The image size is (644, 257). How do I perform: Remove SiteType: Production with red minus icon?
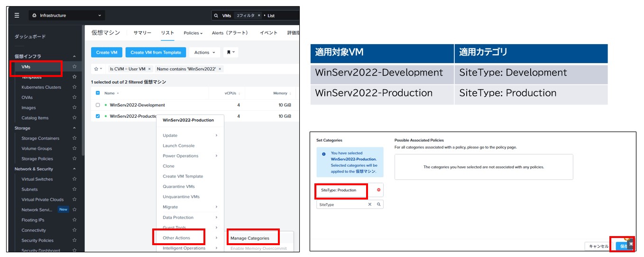[378, 190]
